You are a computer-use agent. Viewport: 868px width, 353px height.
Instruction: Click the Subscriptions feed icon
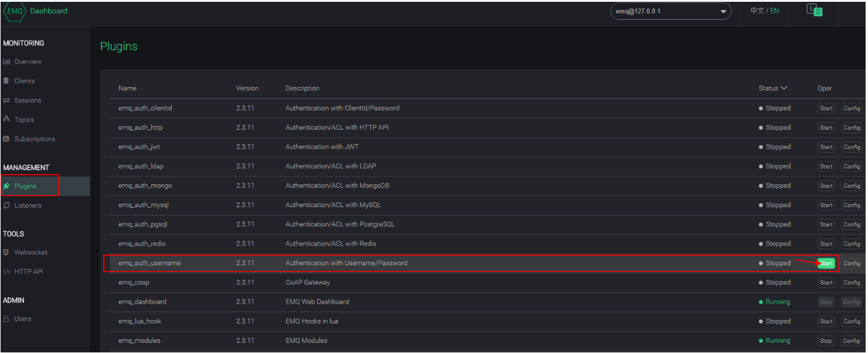(x=7, y=139)
